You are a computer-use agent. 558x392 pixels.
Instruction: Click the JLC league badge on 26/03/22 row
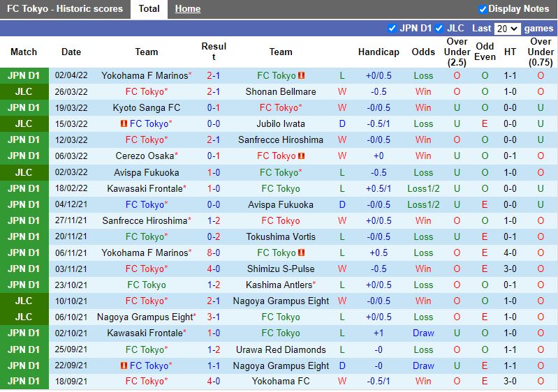(24, 91)
